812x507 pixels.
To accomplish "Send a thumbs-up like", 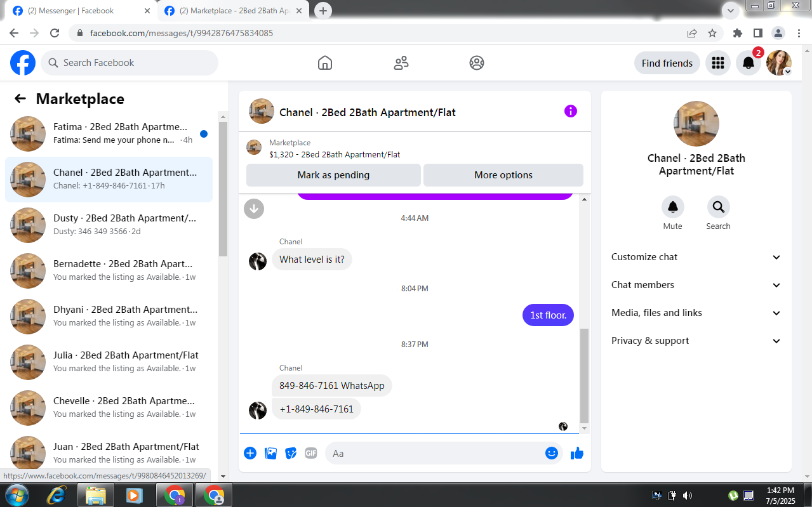I will (x=577, y=453).
